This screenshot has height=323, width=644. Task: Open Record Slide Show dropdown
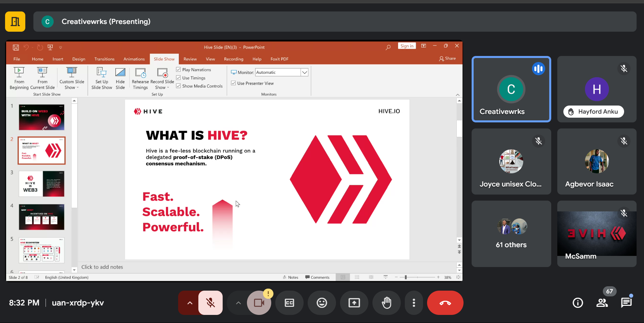(x=162, y=78)
